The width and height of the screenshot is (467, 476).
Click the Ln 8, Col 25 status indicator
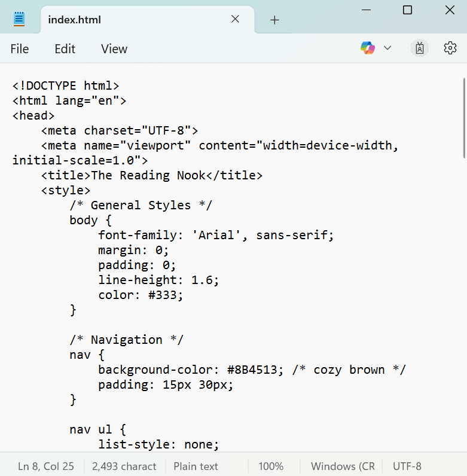[46, 466]
